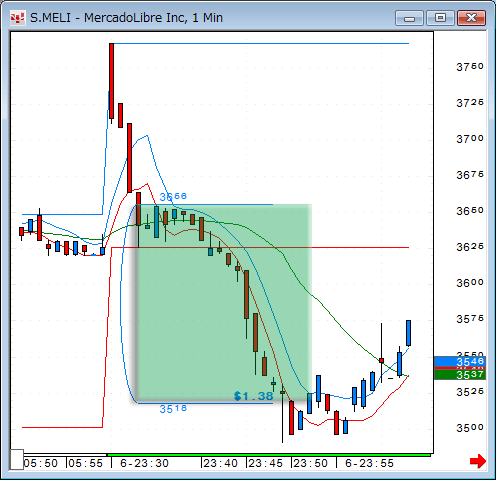Select the $1.38 measurement label

click(254, 396)
